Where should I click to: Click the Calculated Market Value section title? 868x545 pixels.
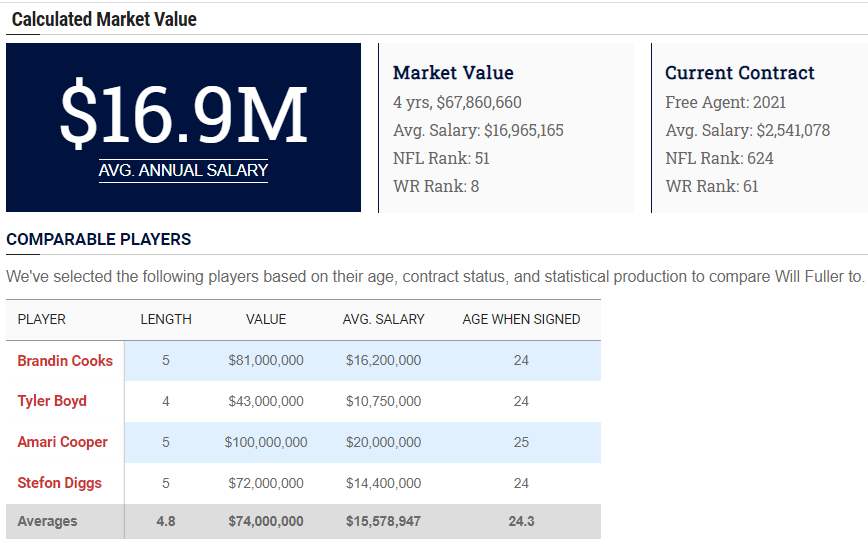(x=104, y=19)
